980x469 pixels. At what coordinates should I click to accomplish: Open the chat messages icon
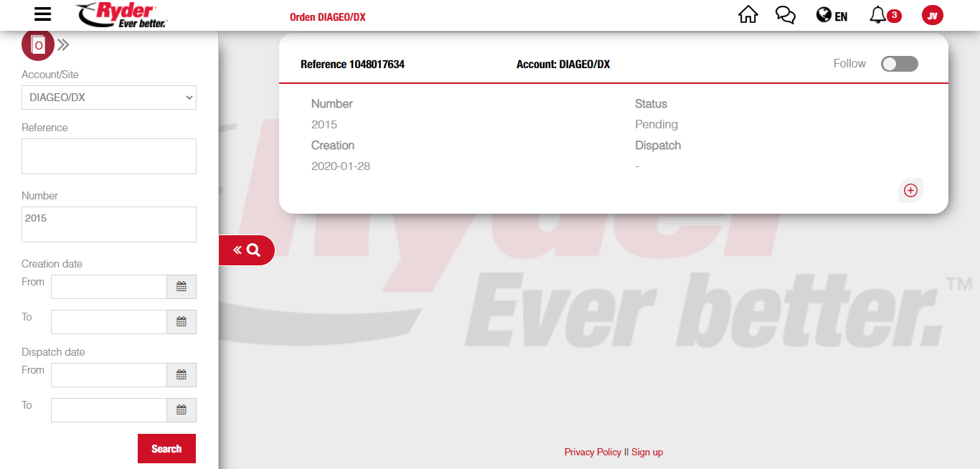point(786,15)
